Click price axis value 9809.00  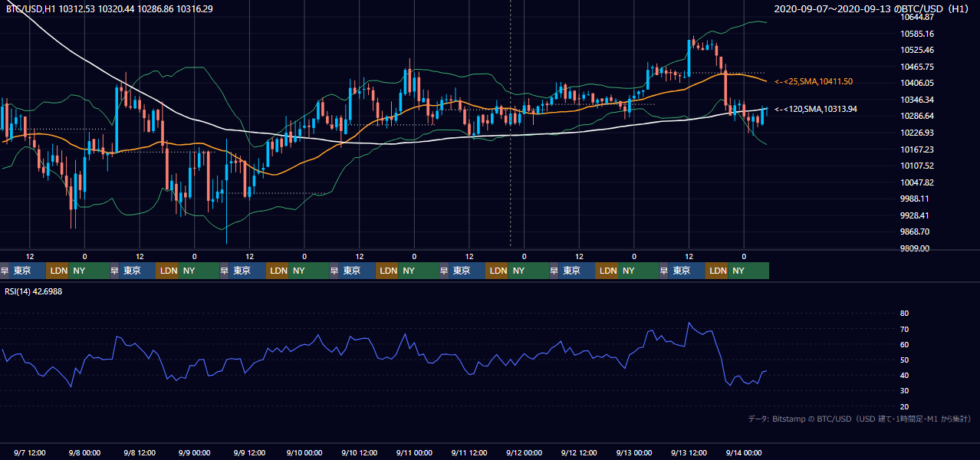(x=915, y=248)
